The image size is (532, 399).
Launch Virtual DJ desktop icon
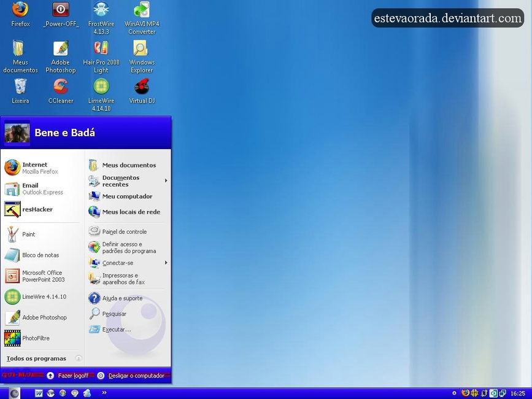pos(142,91)
